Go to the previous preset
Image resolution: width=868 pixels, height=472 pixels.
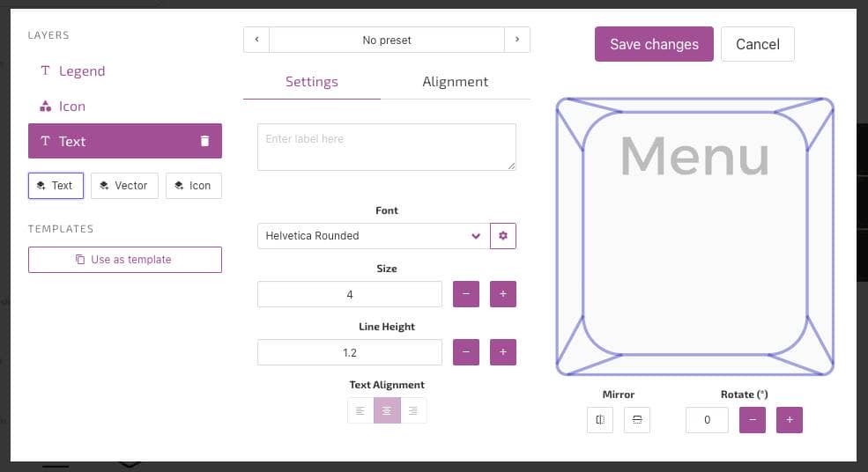tap(256, 40)
